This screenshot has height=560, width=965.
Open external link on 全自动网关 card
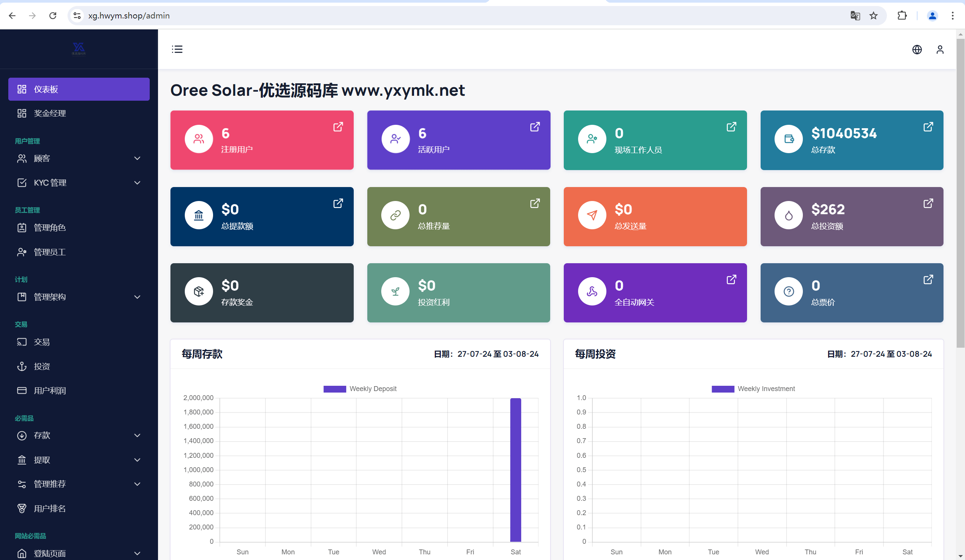[x=732, y=279]
